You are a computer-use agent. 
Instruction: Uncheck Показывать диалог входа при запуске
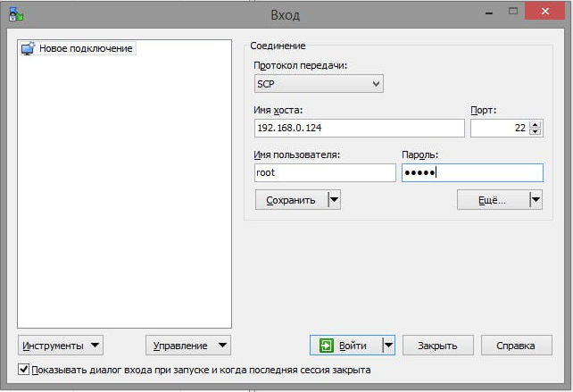tap(23, 370)
